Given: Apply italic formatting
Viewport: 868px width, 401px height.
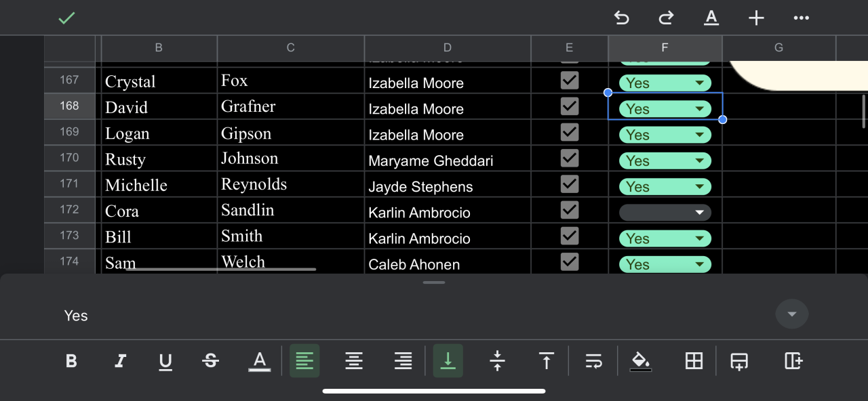Looking at the screenshot, I should point(120,361).
